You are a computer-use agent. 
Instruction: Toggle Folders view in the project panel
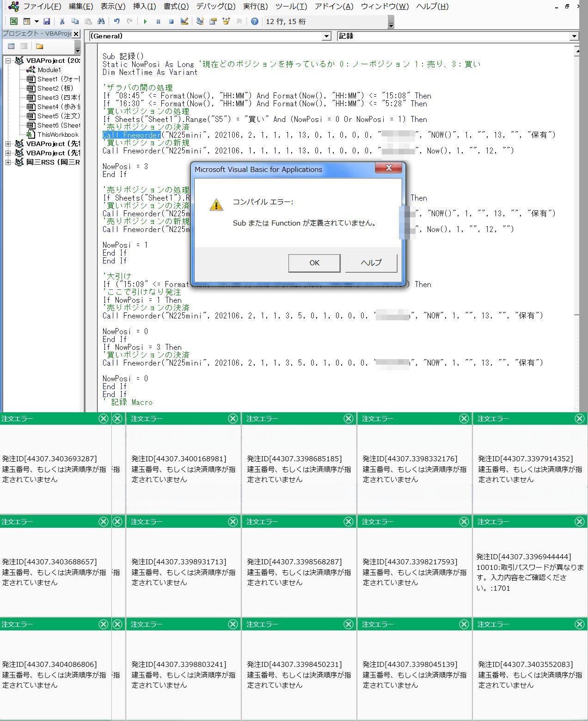[x=39, y=46]
